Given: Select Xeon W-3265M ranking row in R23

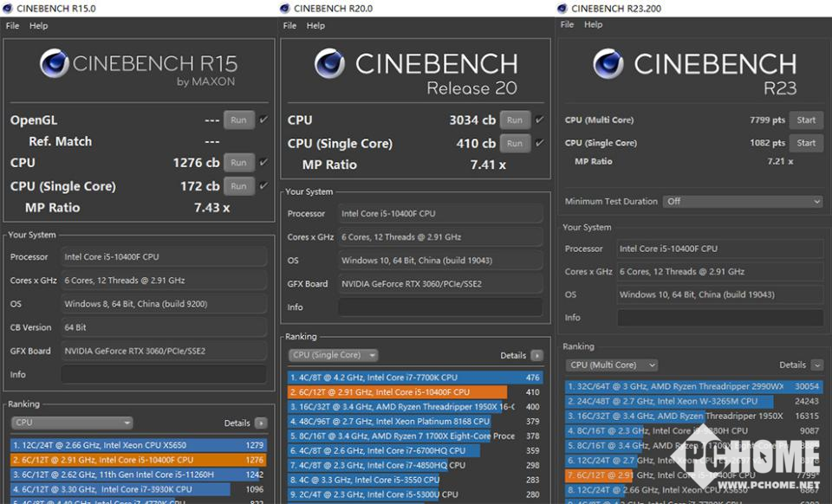Looking at the screenshot, I should 693,401.
